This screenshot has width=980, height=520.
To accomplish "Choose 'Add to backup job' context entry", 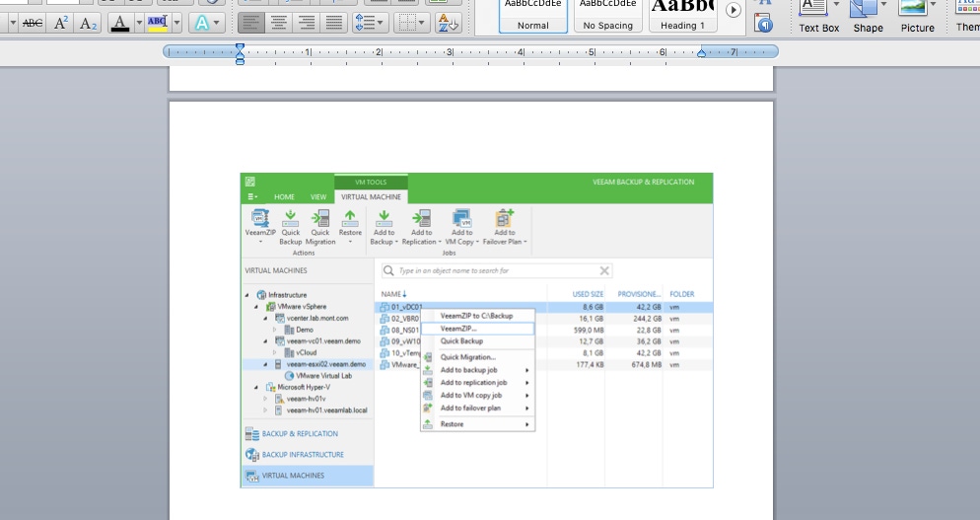I will (x=477, y=370).
